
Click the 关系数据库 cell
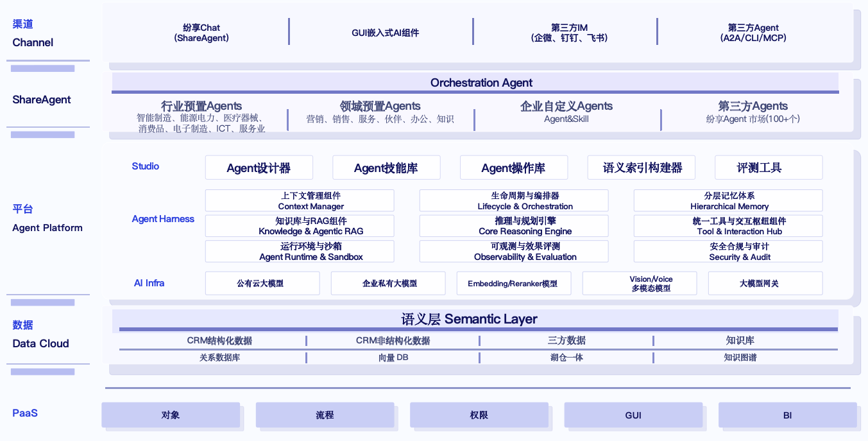[x=219, y=358]
